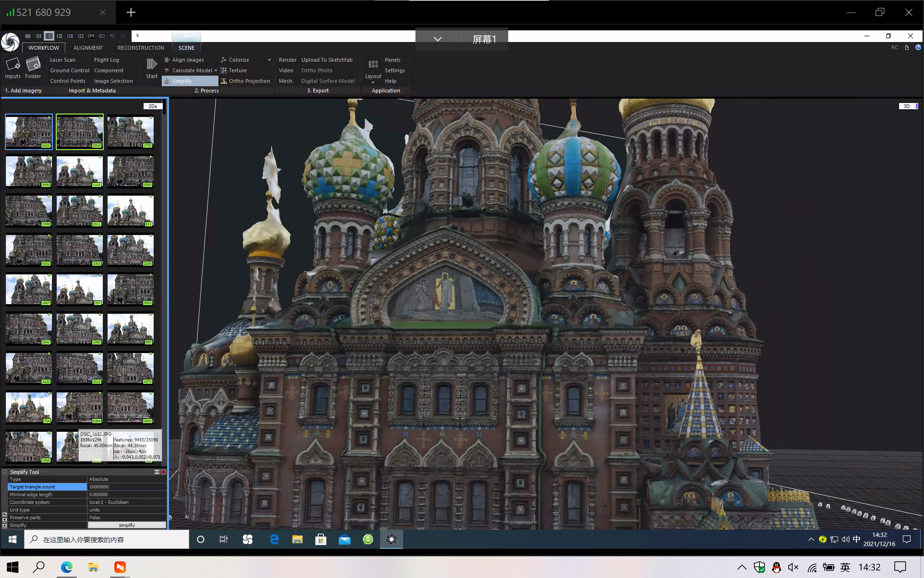Show hidden icons in the outer system tray

pyautogui.click(x=741, y=567)
